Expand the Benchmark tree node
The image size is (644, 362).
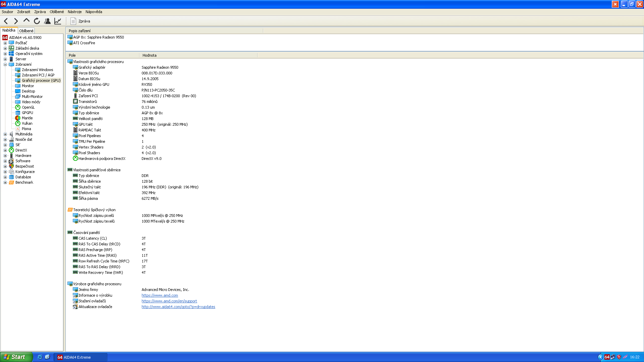point(5,182)
